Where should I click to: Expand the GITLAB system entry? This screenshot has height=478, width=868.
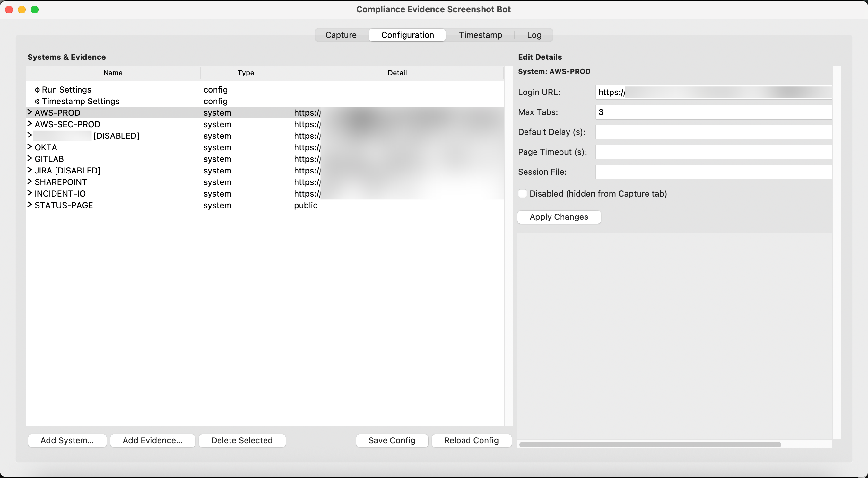[x=29, y=159]
